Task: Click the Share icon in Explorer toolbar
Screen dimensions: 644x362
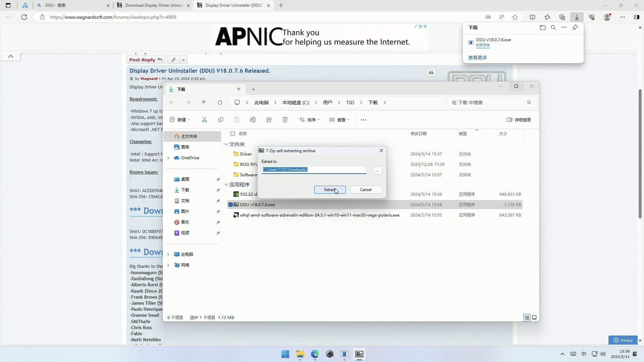Action: (x=269, y=120)
